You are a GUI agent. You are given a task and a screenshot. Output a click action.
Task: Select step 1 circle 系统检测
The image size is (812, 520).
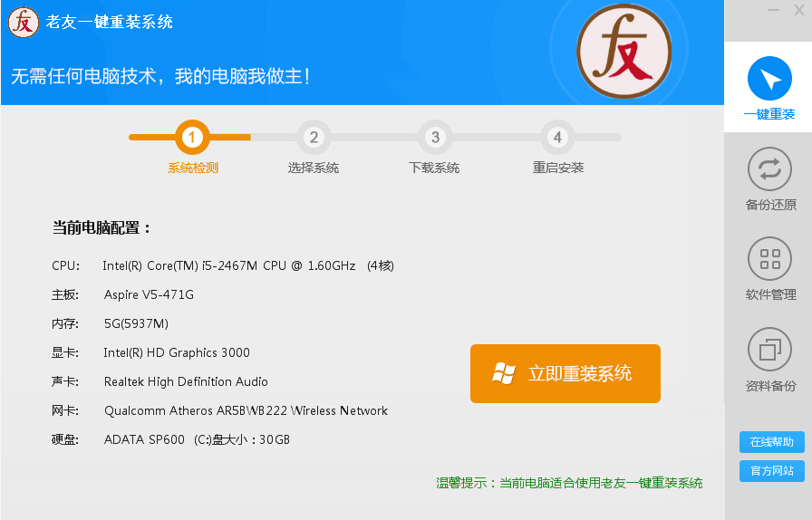point(192,138)
